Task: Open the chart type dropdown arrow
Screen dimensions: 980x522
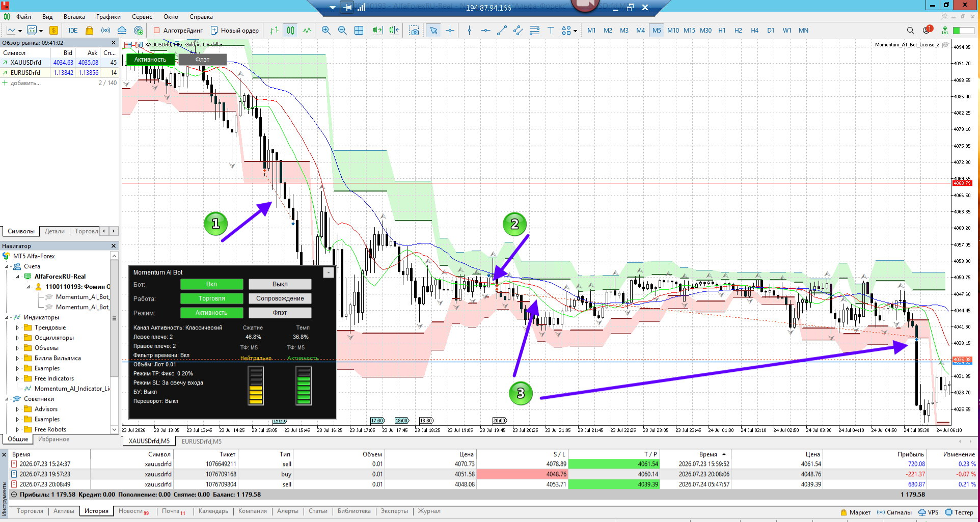Action: (x=20, y=31)
